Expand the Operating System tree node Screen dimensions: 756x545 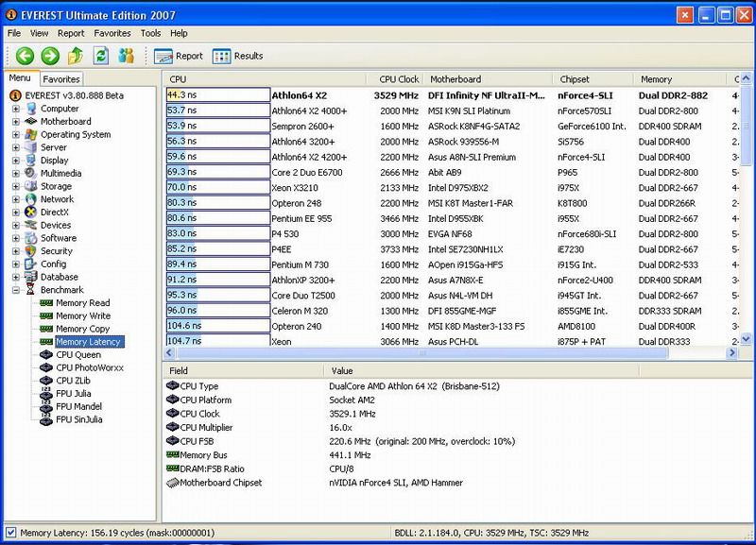coord(16,135)
